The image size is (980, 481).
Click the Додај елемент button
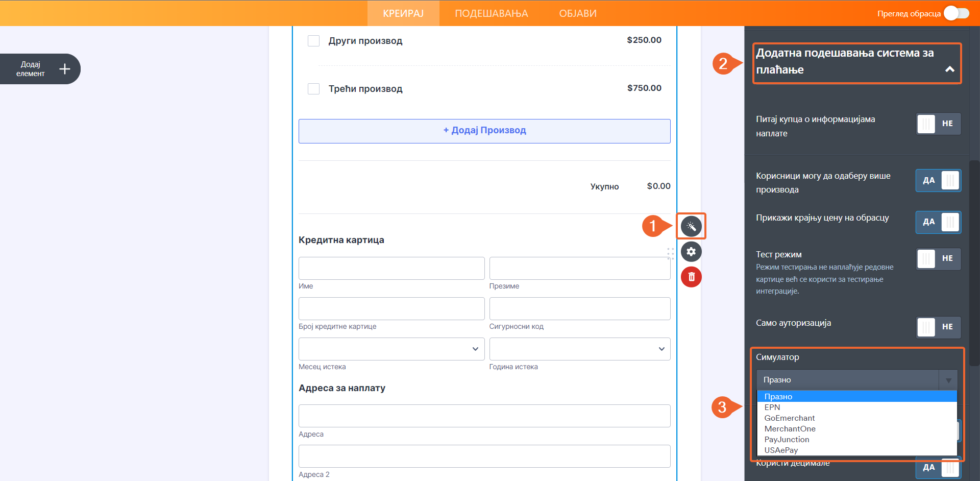click(x=40, y=69)
